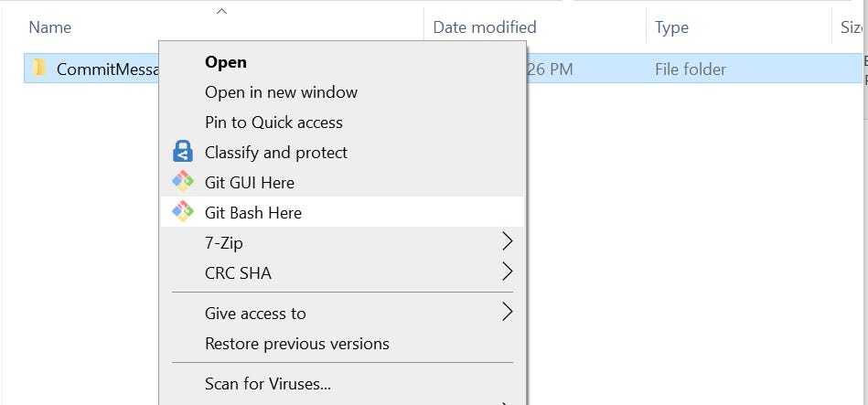
Task: Click the Git GUI icon in context menu
Action: (x=183, y=182)
